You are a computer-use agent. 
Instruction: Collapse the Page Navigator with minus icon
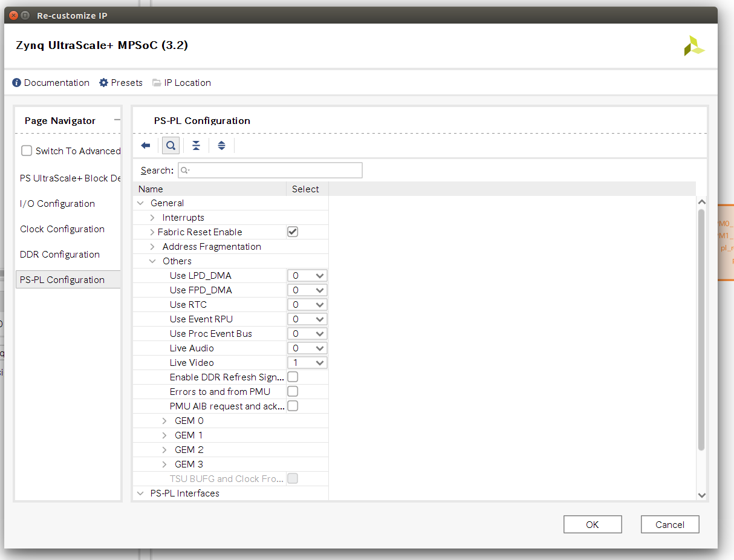pyautogui.click(x=117, y=120)
